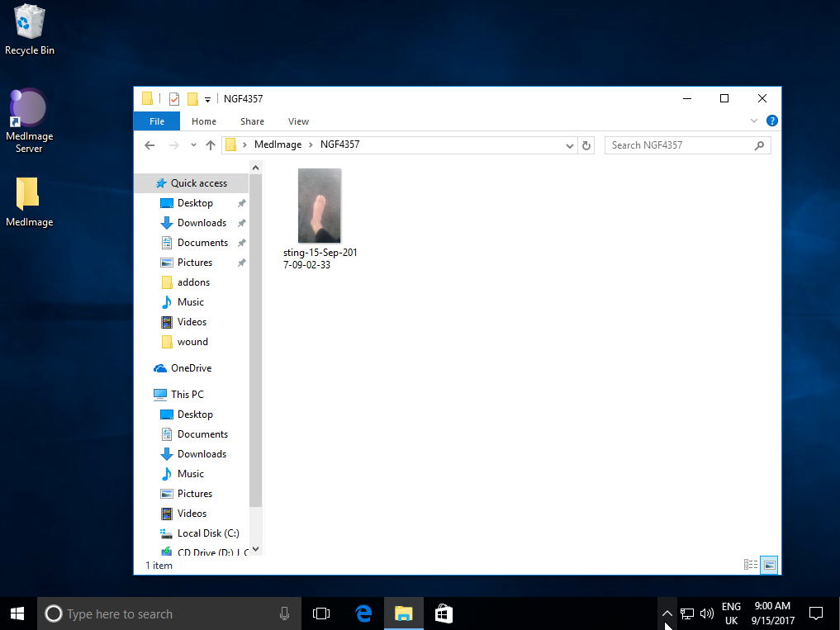Screen dimensions: 840x630
Task: Open the Recycle Bin desktop icon
Action: (x=30, y=30)
